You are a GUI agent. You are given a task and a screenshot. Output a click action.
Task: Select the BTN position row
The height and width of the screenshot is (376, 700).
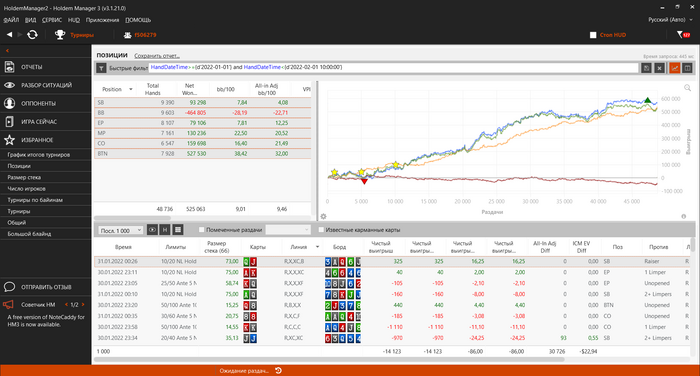203,154
